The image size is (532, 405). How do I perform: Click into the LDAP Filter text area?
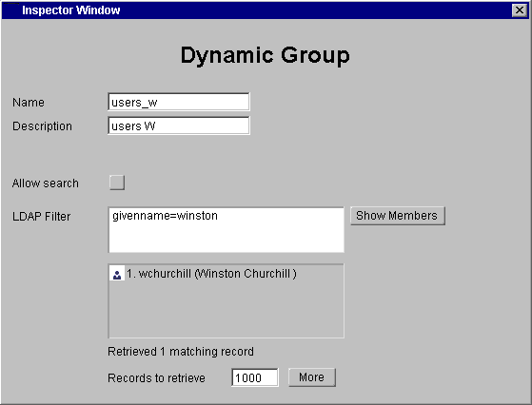tap(227, 230)
